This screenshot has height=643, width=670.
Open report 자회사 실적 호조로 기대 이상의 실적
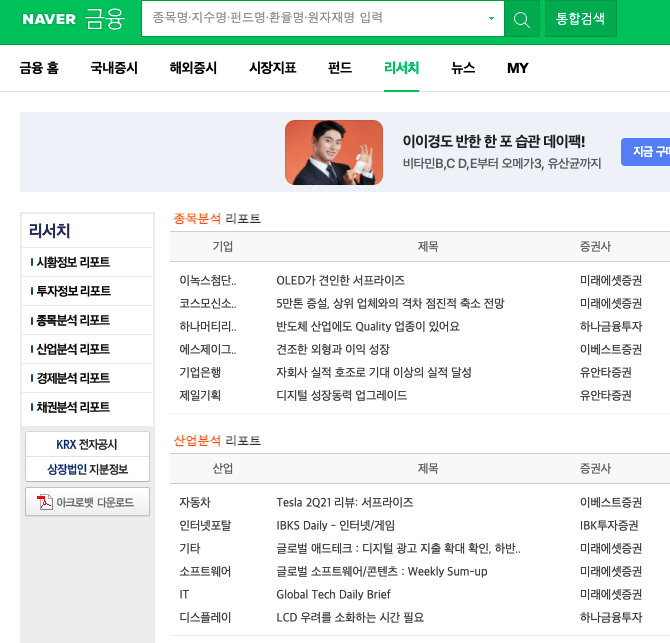(x=374, y=373)
